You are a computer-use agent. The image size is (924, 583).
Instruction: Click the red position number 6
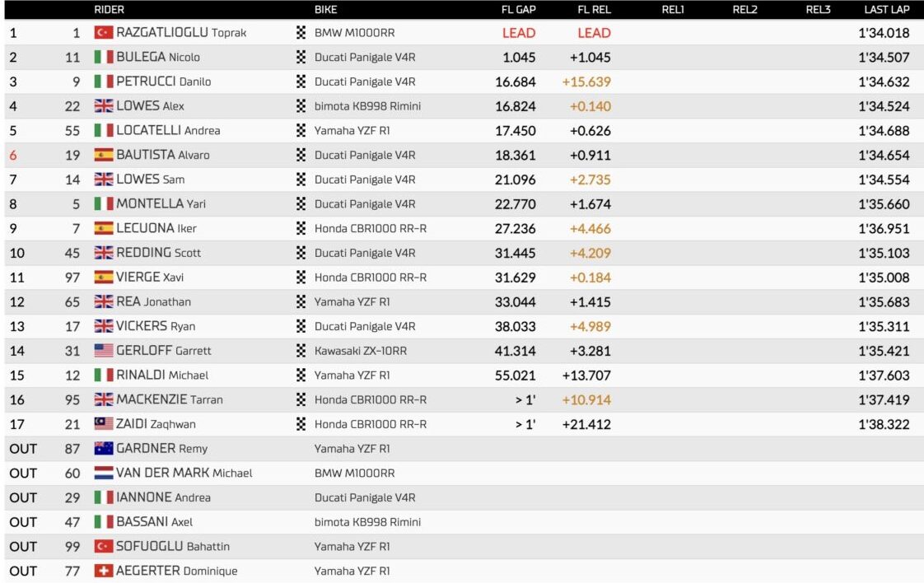pos(12,155)
